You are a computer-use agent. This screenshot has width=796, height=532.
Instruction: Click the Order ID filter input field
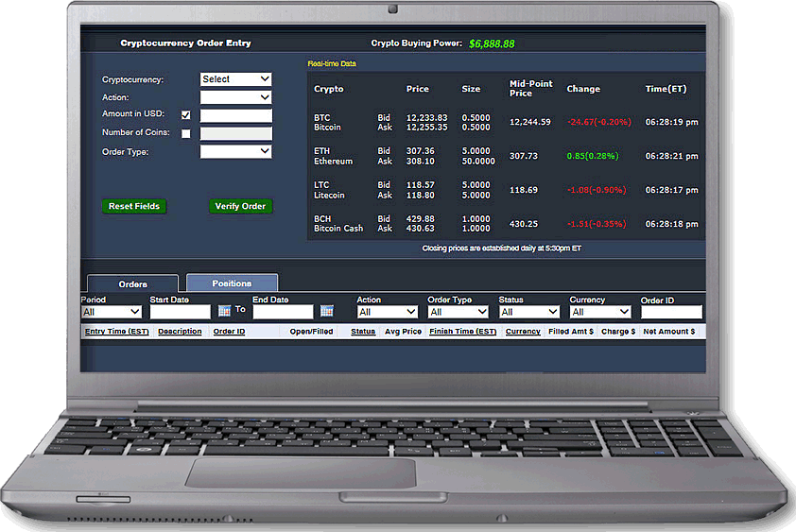pyautogui.click(x=671, y=312)
